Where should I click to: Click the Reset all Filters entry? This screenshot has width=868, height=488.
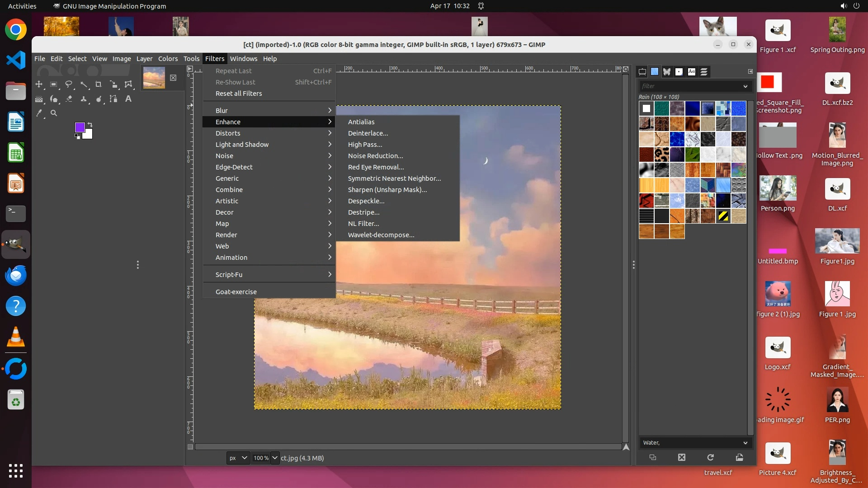pyautogui.click(x=239, y=94)
